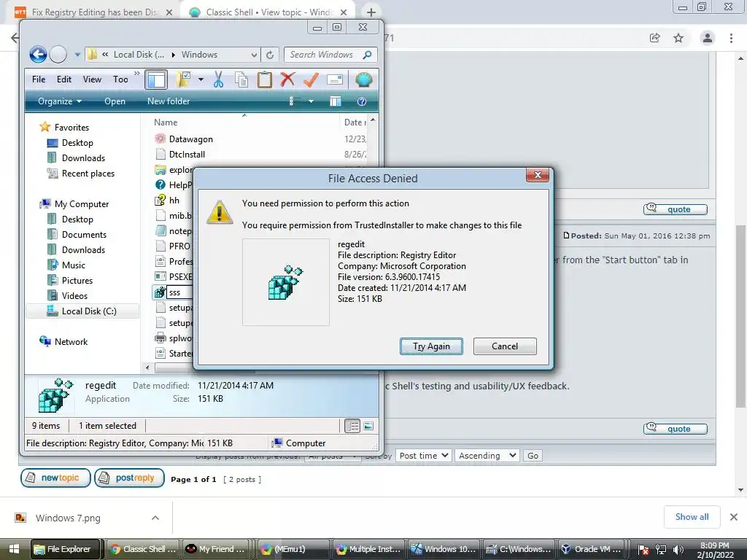Open Chrome three-dot menu
Screen dimensions: 747x560
tap(731, 38)
